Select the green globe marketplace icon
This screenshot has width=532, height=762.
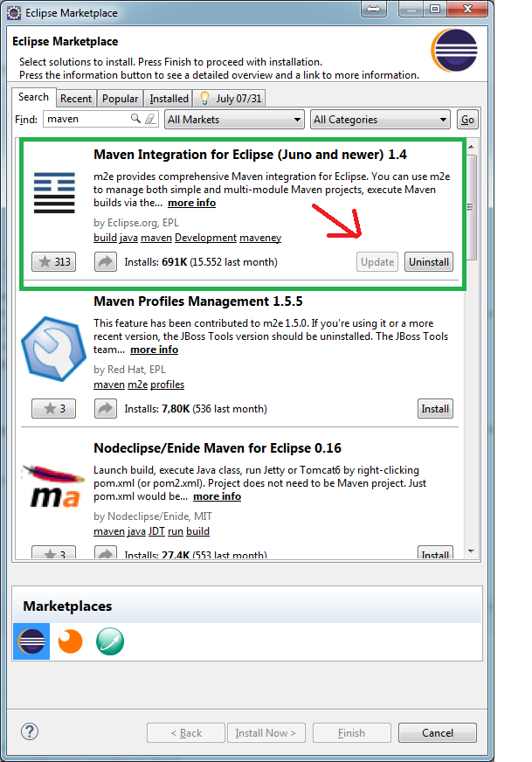pos(110,641)
